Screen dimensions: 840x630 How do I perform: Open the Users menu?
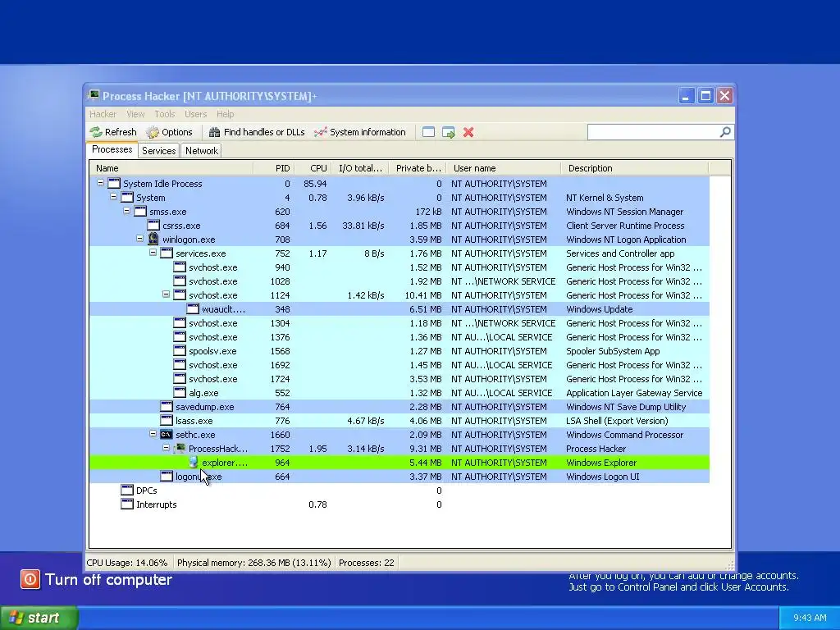195,114
